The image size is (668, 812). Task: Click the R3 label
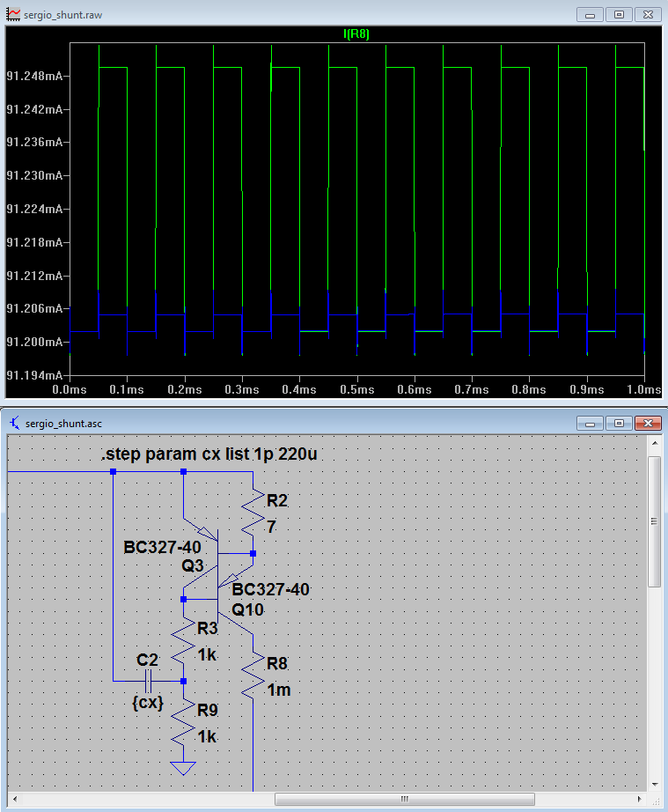[x=208, y=629]
